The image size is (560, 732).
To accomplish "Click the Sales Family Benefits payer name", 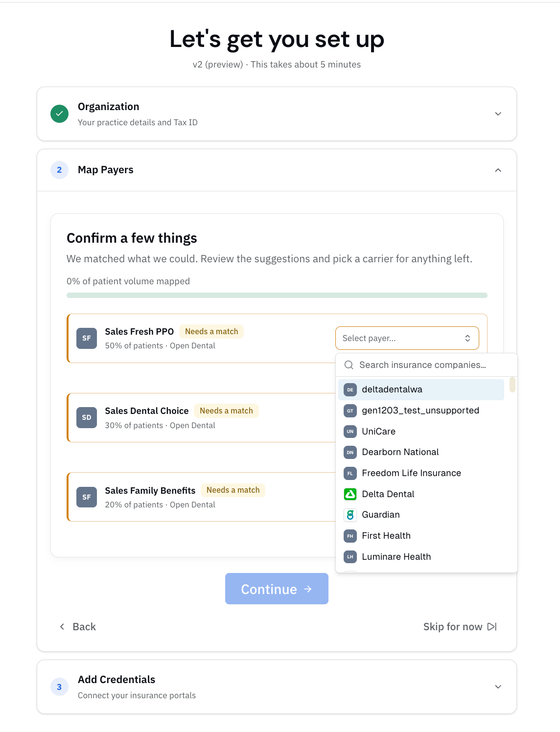I will [x=150, y=491].
